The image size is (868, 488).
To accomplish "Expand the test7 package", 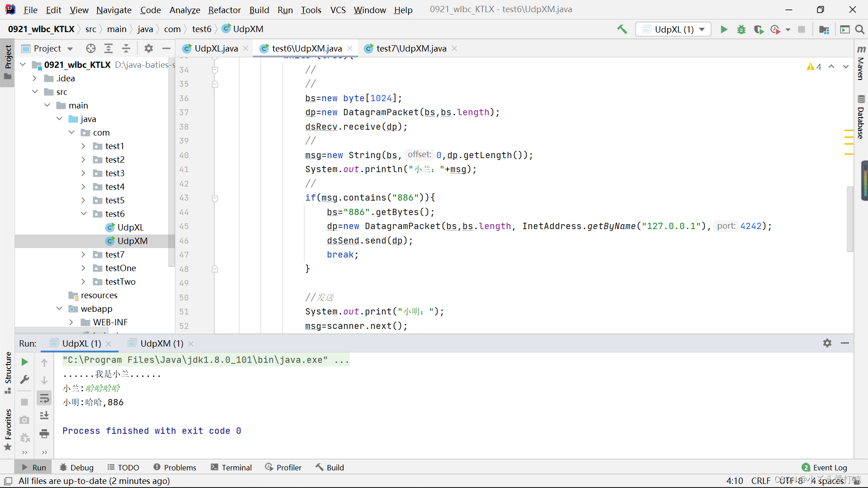I will (x=83, y=254).
